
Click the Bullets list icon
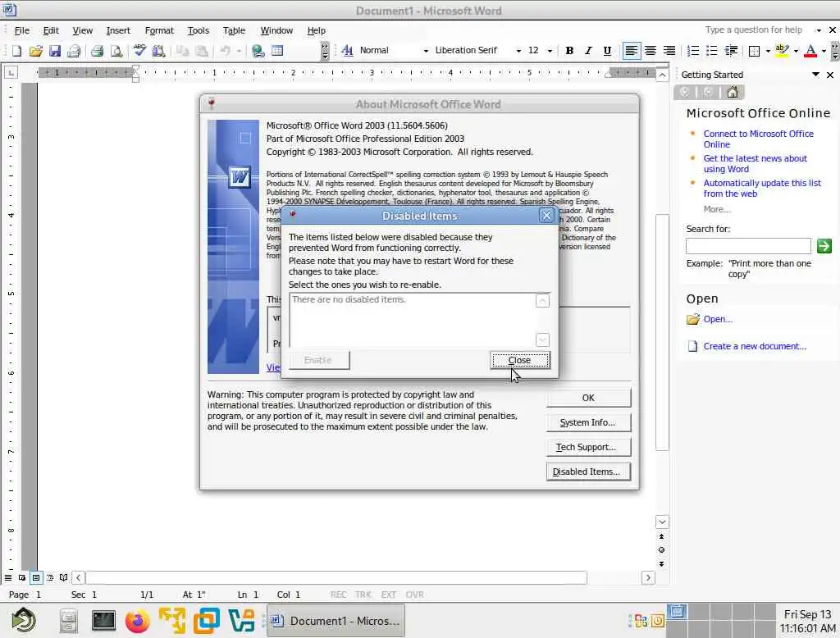click(x=711, y=50)
